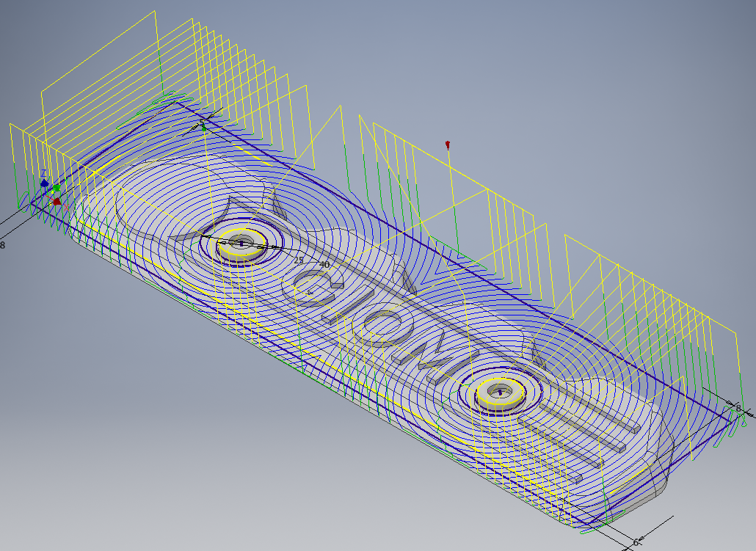Click the dimension 6 at bottom right
Screen dimensions: 756x551
pos(636,542)
